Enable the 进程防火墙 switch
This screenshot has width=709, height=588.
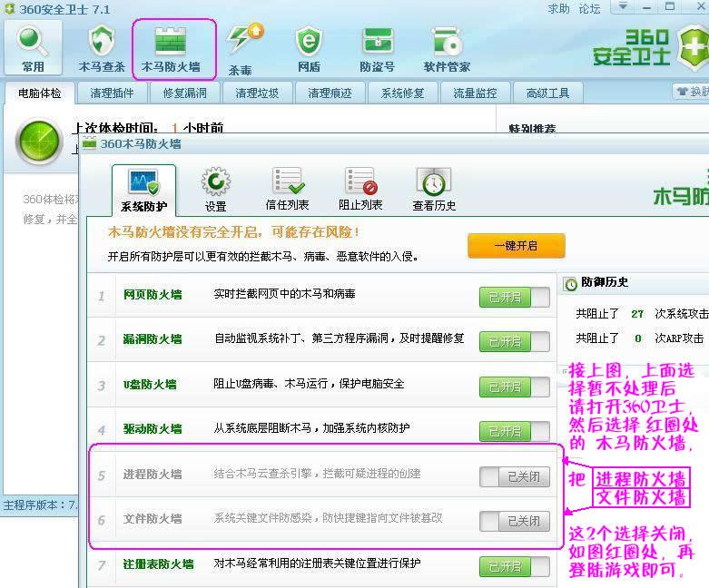514,475
